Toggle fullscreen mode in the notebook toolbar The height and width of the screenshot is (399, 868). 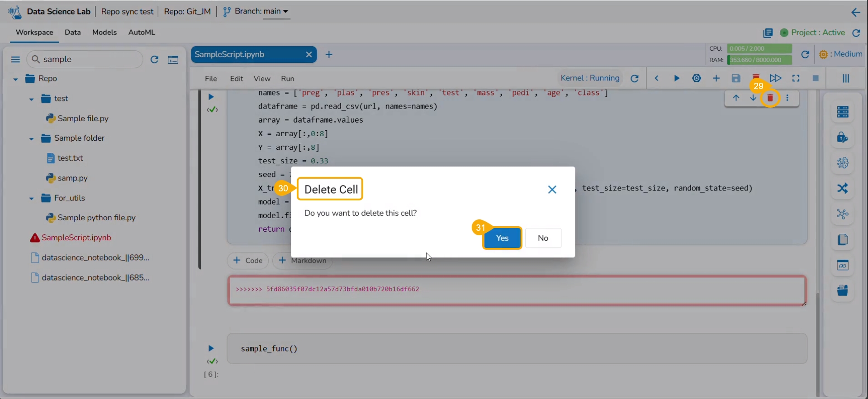pos(796,78)
